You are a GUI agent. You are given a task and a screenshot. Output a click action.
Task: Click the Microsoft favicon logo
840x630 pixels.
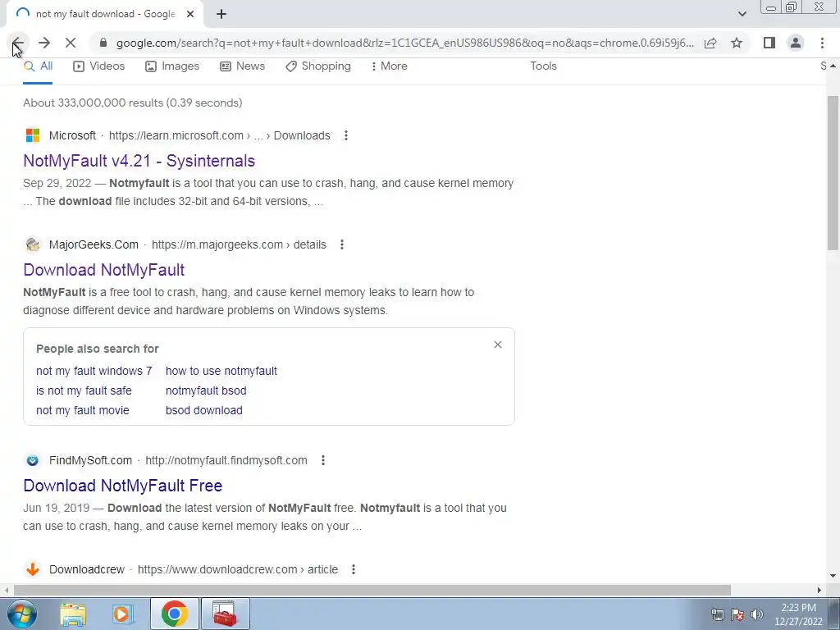tap(33, 135)
